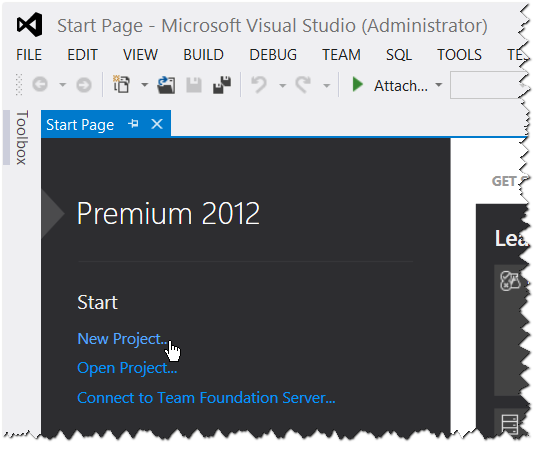
Task: Expand the Navigate Backward history dropdown
Action: pos(62,85)
